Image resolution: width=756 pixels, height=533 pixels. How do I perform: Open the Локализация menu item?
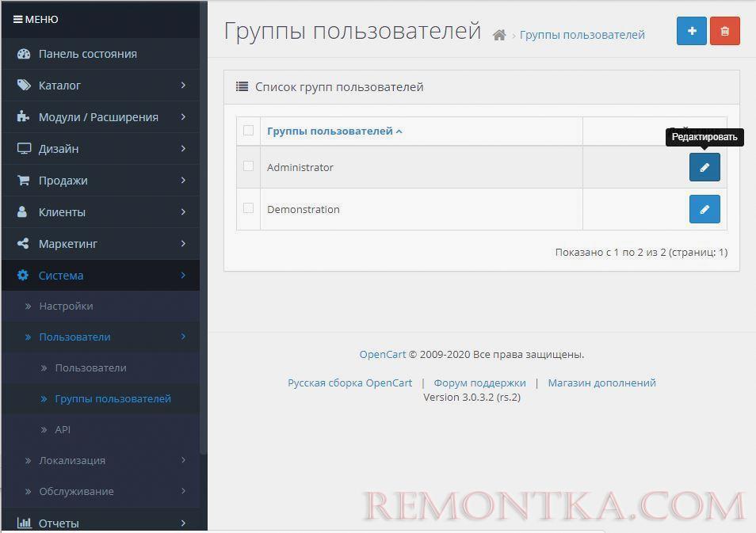click(101, 460)
